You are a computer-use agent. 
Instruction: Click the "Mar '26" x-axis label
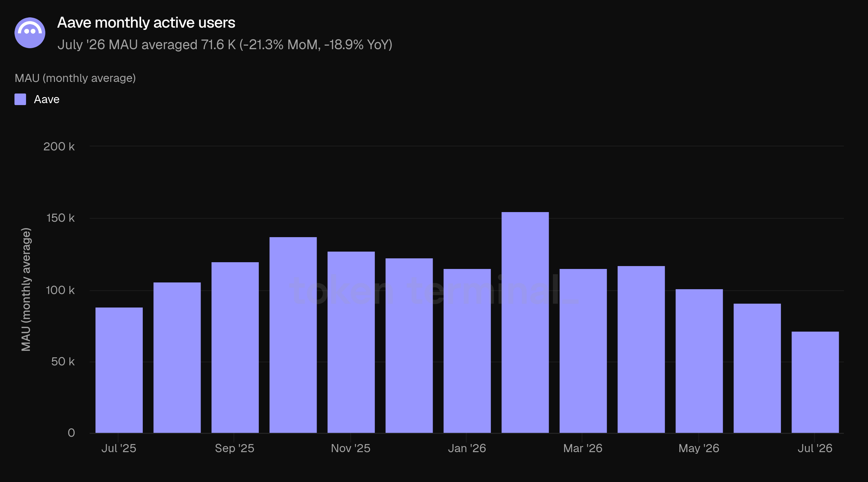pyautogui.click(x=583, y=448)
